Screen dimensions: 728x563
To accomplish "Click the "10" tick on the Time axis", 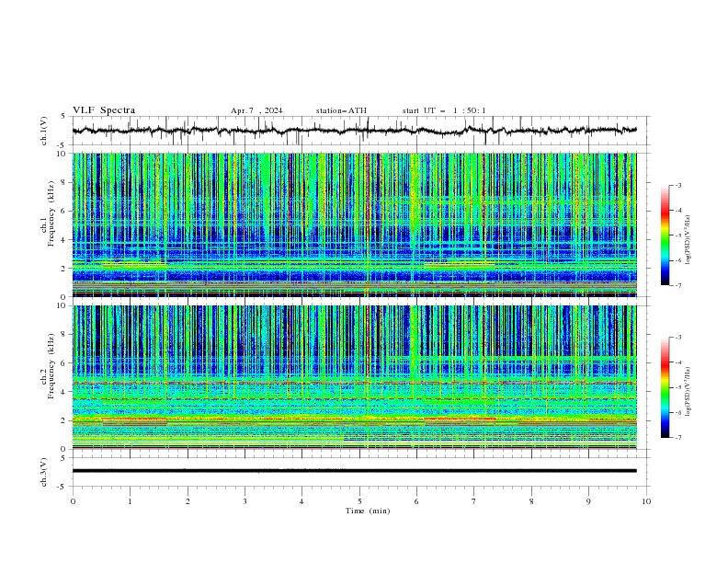I will tap(646, 501).
